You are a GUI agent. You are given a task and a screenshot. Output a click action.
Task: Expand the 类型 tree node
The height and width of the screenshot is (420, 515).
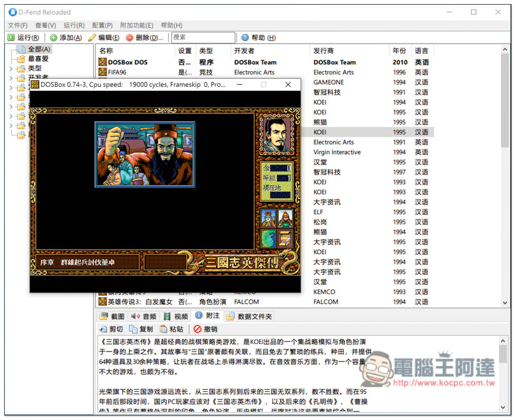(x=11, y=68)
